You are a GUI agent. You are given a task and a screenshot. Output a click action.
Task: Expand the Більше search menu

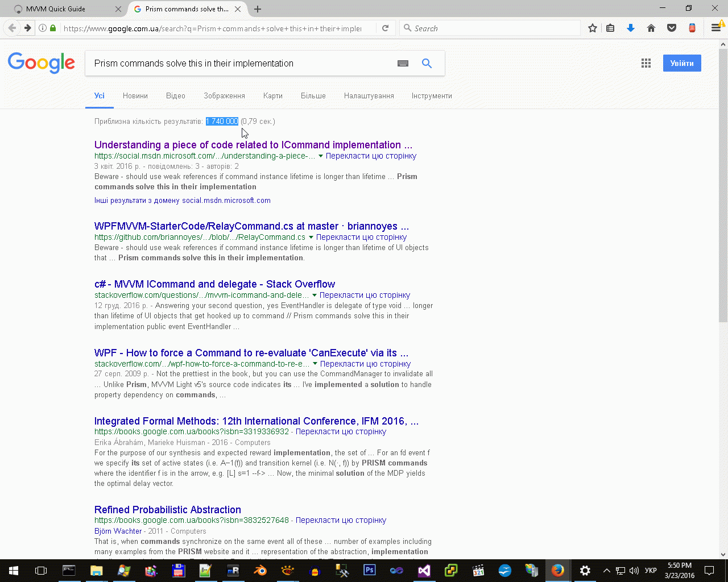[x=313, y=96]
